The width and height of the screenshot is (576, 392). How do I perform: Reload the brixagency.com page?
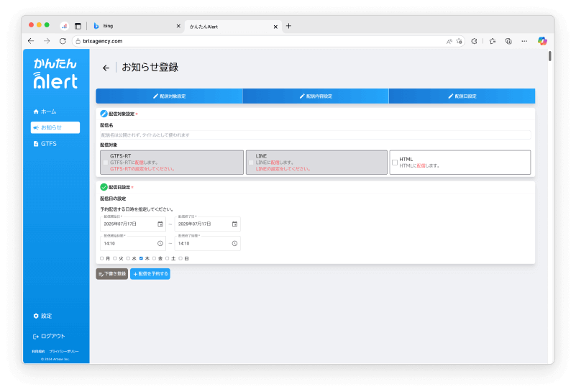click(x=63, y=41)
